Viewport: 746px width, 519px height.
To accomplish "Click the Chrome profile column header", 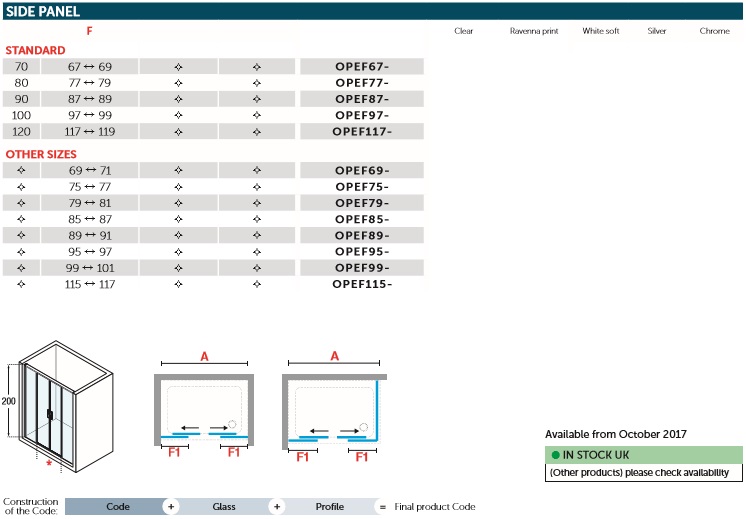I will coord(714,31).
